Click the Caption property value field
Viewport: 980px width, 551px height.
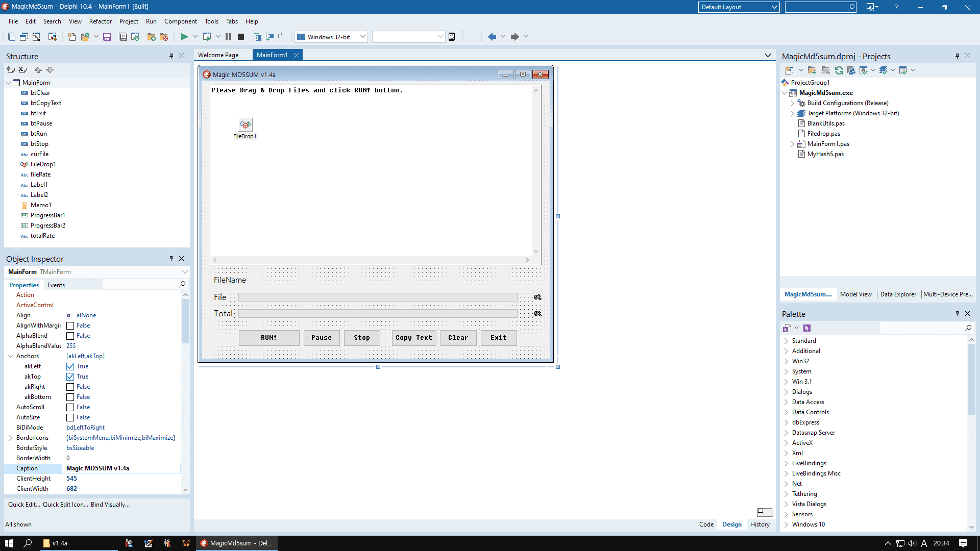[121, 468]
